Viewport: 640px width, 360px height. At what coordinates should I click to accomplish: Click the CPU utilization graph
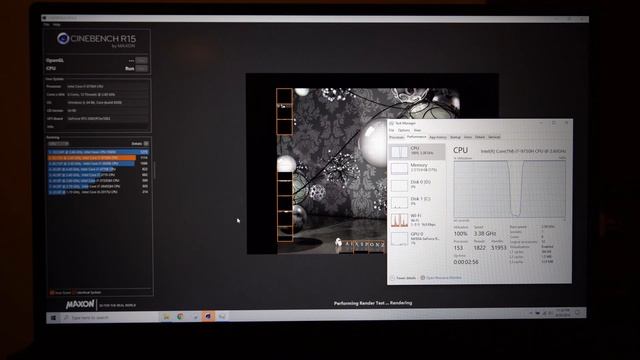[x=509, y=189]
